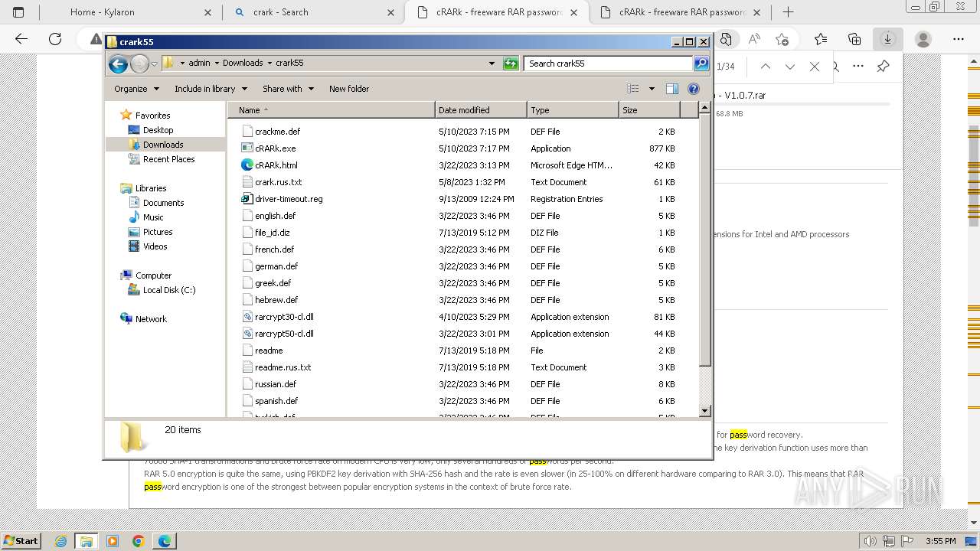
Task: Open the Start menu
Action: [x=21, y=541]
